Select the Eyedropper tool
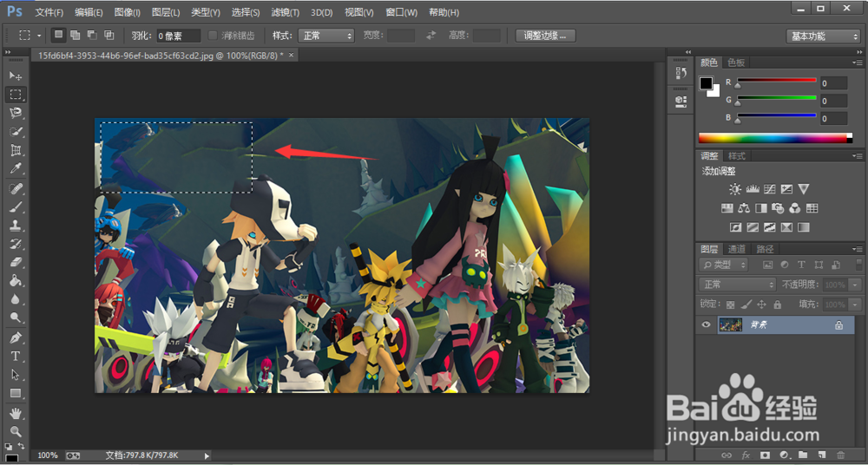Viewport: 868px width, 465px height. (x=16, y=169)
